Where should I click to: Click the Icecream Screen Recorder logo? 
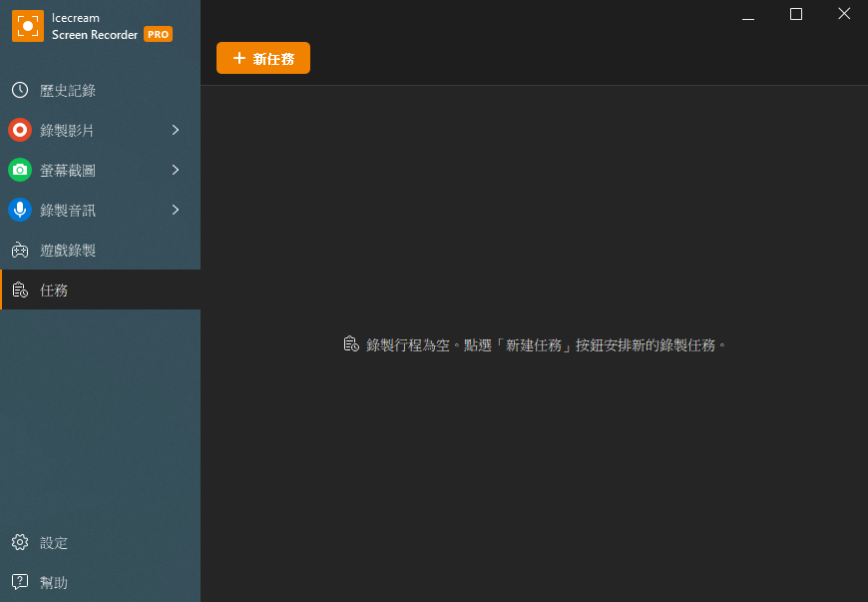[x=28, y=26]
